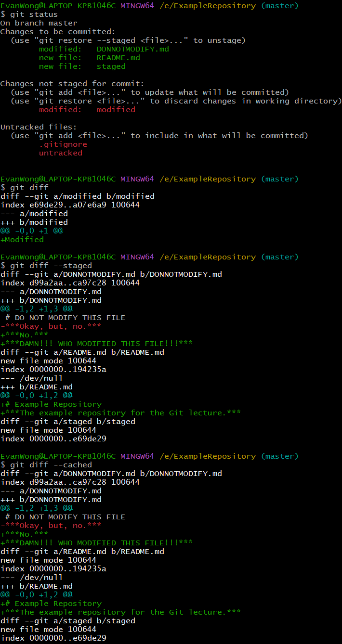Click the 'diff --git a/modified b/modified' line

click(77, 196)
